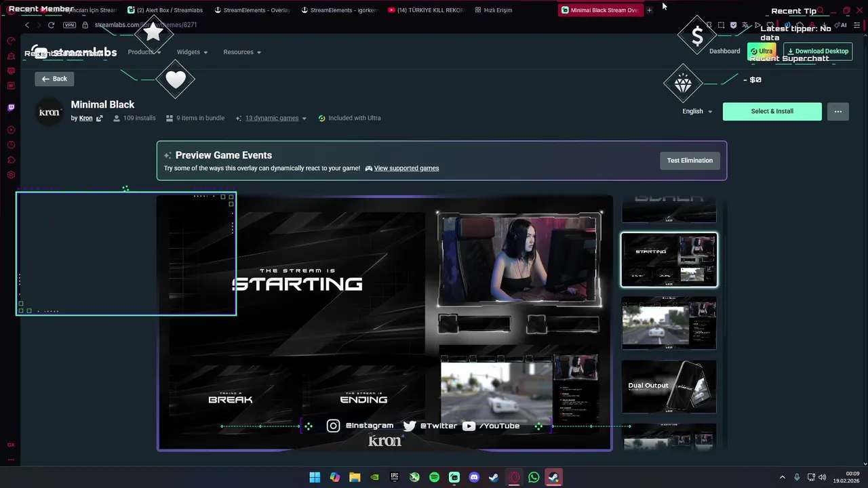Open Twitch in the Opera sidebar
The height and width of the screenshot is (488, 868).
(11, 107)
